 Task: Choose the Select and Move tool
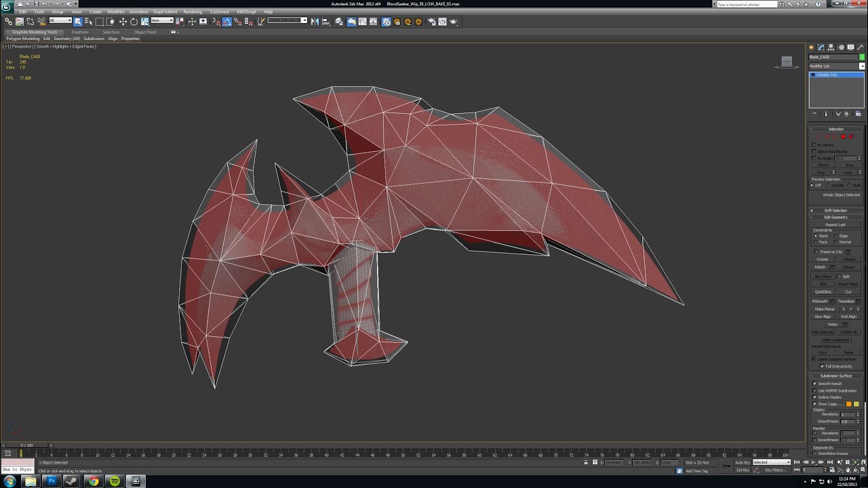[123, 22]
